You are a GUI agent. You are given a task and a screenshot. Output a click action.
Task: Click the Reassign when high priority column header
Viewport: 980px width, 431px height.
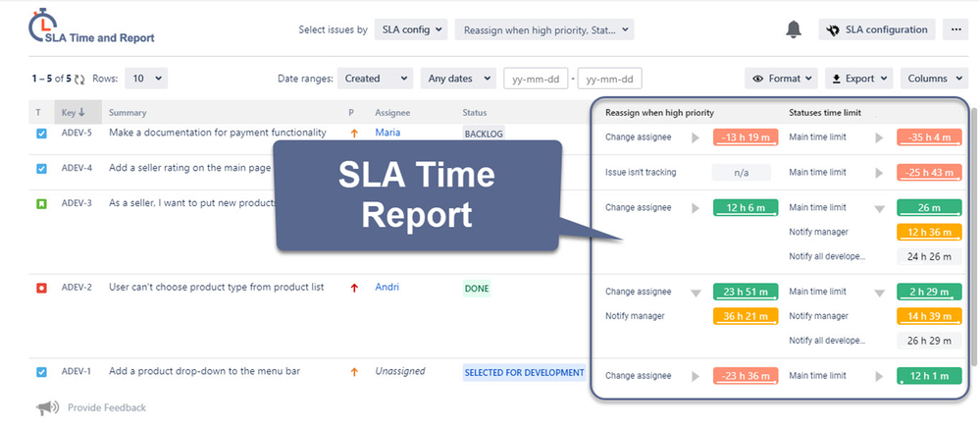pyautogui.click(x=659, y=113)
